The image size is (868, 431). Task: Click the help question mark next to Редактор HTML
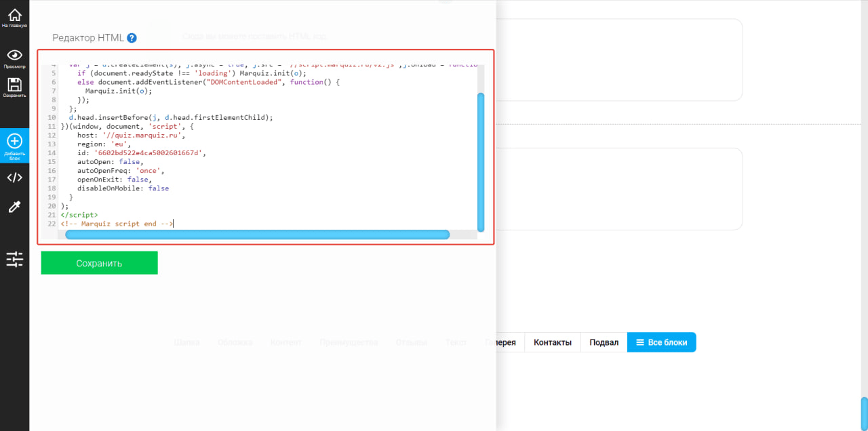132,38
